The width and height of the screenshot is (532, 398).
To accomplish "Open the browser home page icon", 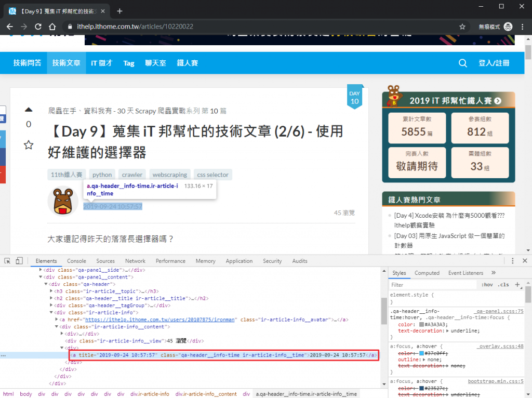I will (52, 26).
